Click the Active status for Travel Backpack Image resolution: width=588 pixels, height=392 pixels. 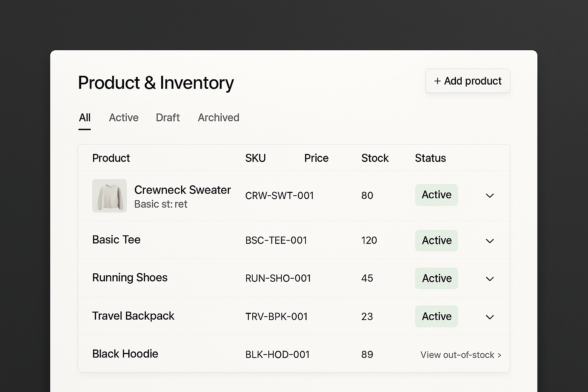click(436, 316)
